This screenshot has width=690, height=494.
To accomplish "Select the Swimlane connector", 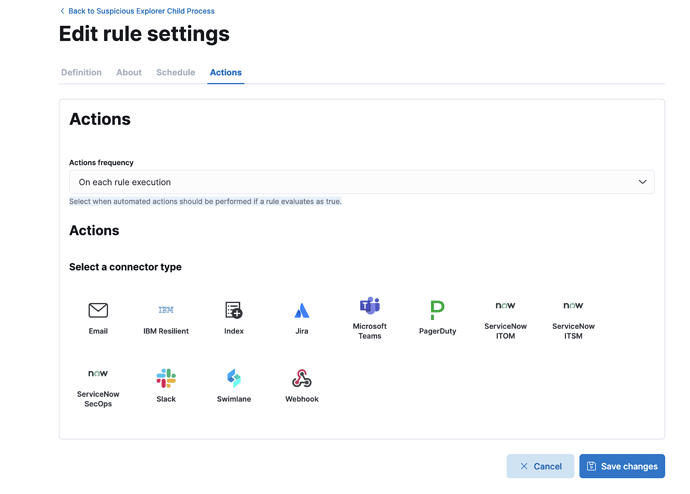I will pos(234,379).
